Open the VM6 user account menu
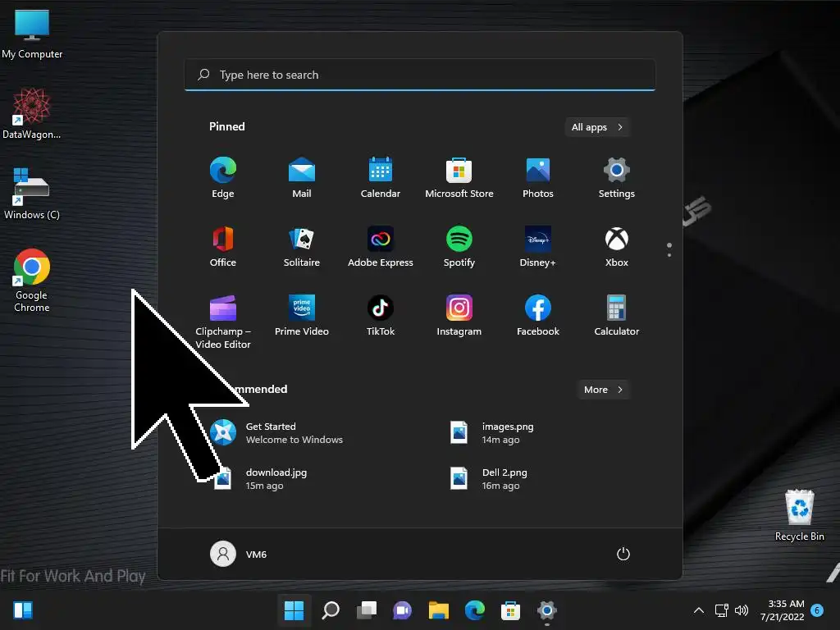Screen dimensions: 840x630 (239, 554)
